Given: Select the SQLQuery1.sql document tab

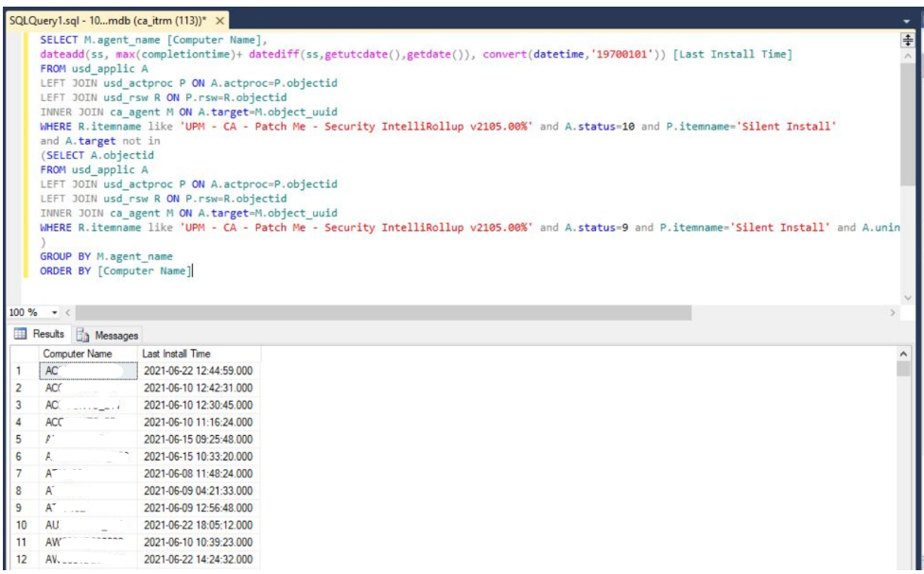Looking at the screenshot, I should (x=109, y=21).
